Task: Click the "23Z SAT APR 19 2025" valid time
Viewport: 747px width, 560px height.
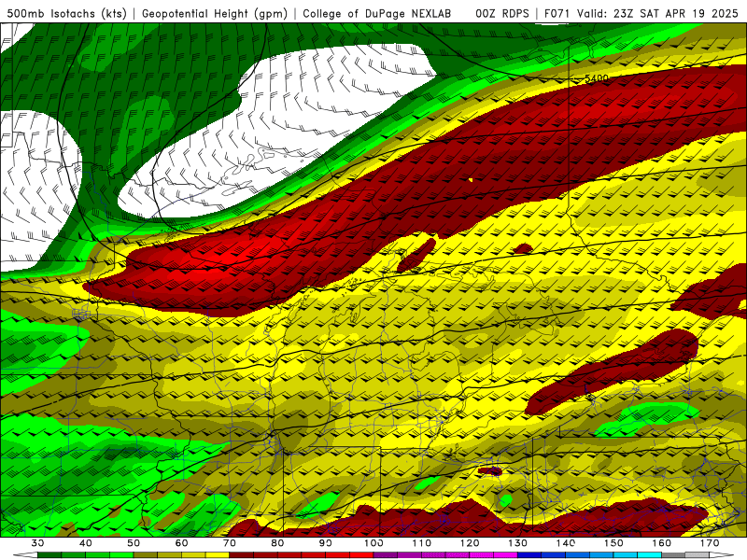Action: click(x=675, y=14)
